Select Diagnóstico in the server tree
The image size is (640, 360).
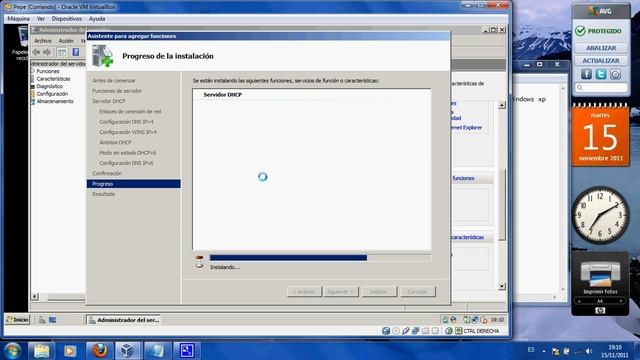pyautogui.click(x=49, y=86)
